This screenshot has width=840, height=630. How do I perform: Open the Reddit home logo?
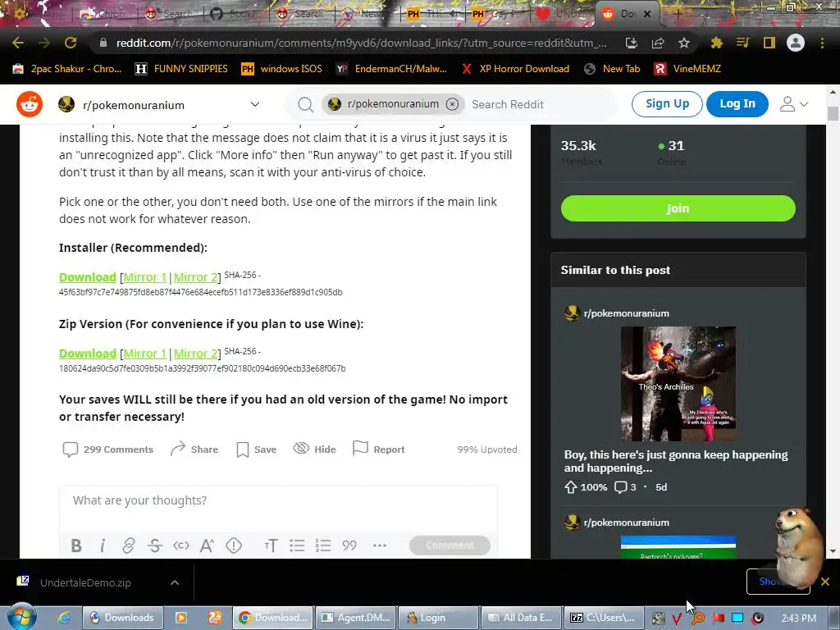pyautogui.click(x=30, y=104)
